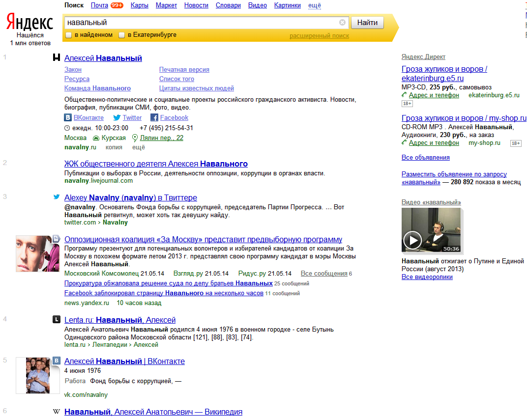Open the ЖЖ общественного деятеля result

point(156,164)
